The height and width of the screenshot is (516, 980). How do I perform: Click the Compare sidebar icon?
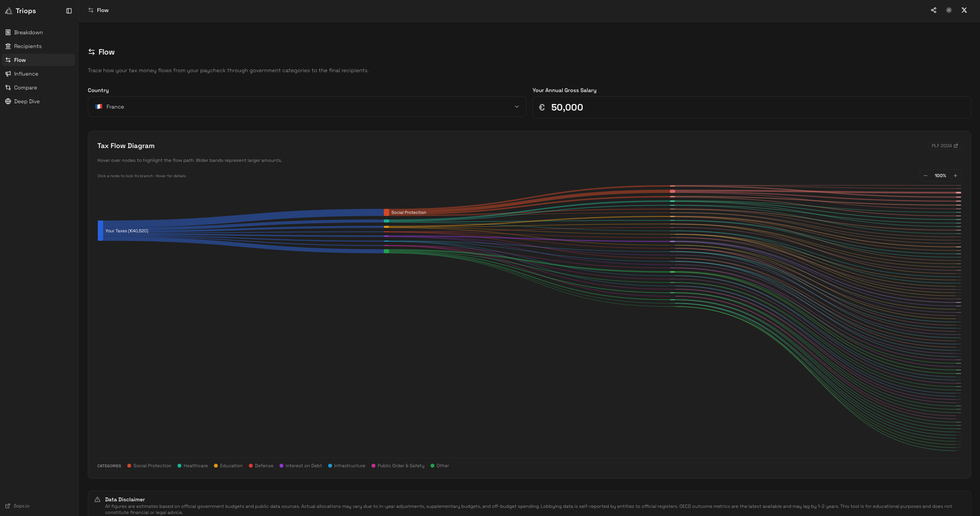click(x=8, y=88)
